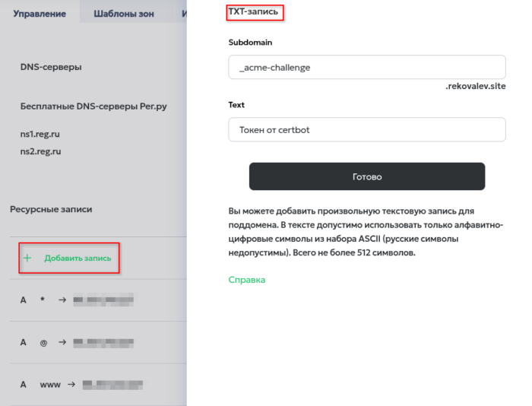The height and width of the screenshot is (406, 532).
Task: Click the DNS-серверы section heading
Action: tap(51, 67)
